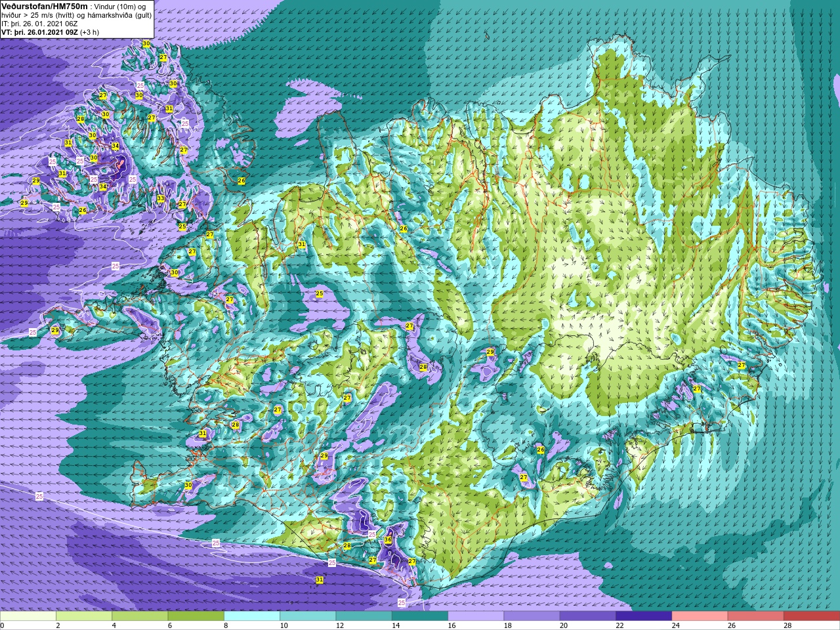Click the 2–4 m/s light green legend swatch

tap(84, 616)
